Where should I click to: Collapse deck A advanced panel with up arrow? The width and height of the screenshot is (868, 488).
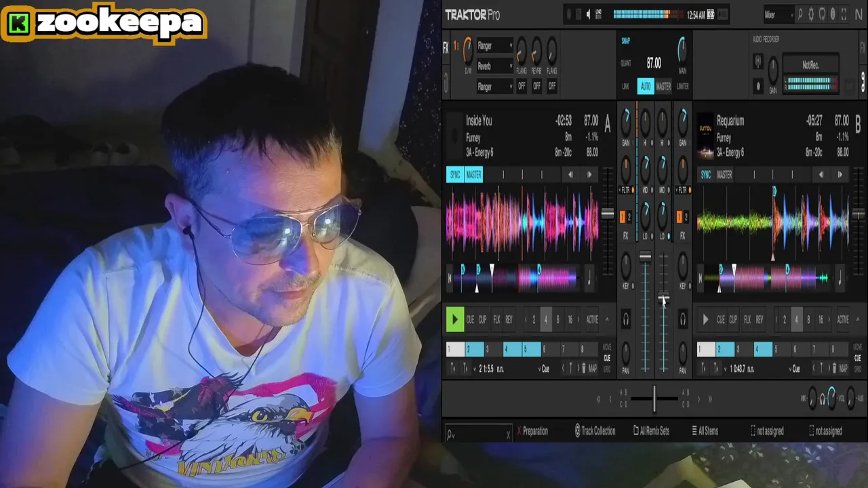tap(607, 320)
